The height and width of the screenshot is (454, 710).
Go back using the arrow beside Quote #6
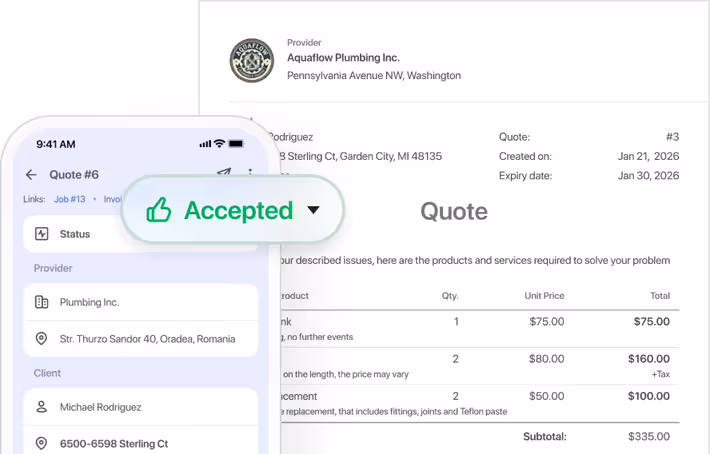(31, 175)
